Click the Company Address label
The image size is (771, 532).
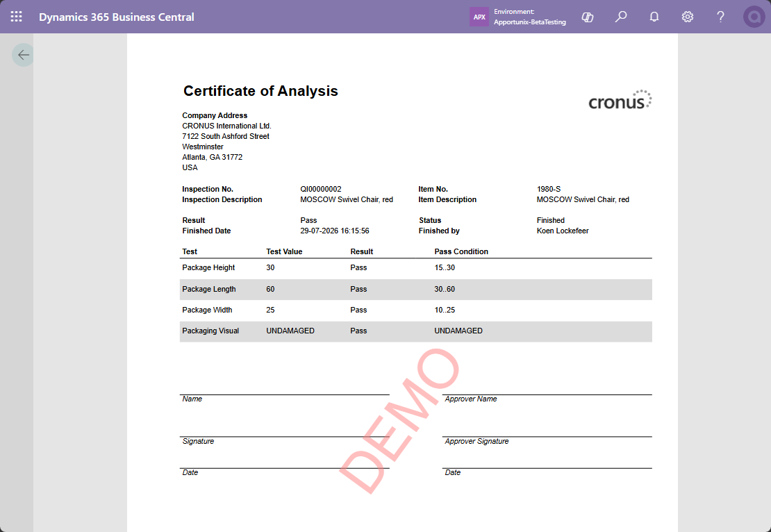(215, 115)
